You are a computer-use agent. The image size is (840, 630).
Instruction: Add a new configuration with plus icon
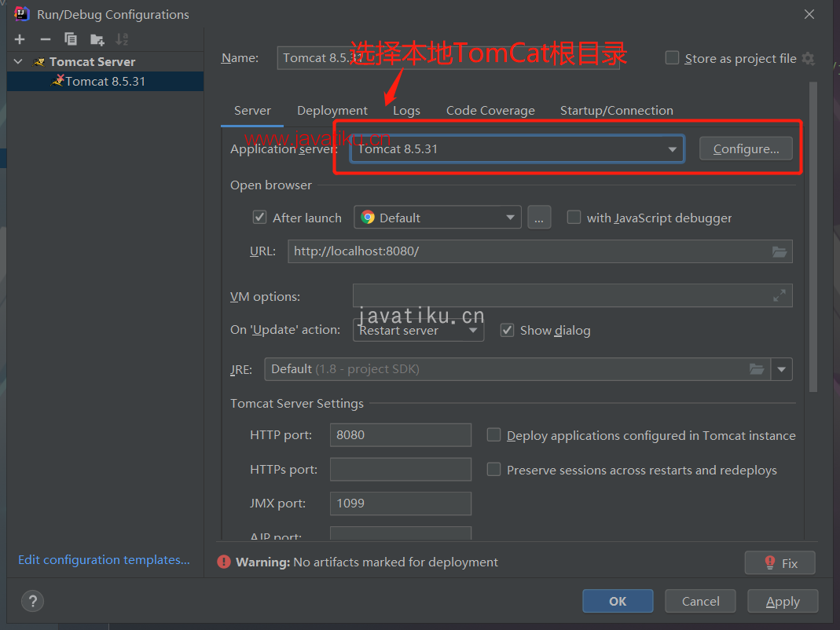[20, 39]
